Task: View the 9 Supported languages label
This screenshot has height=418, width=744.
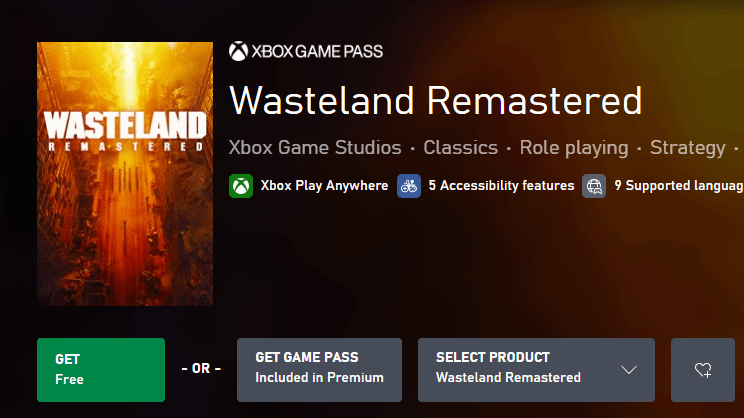Action: tap(678, 186)
